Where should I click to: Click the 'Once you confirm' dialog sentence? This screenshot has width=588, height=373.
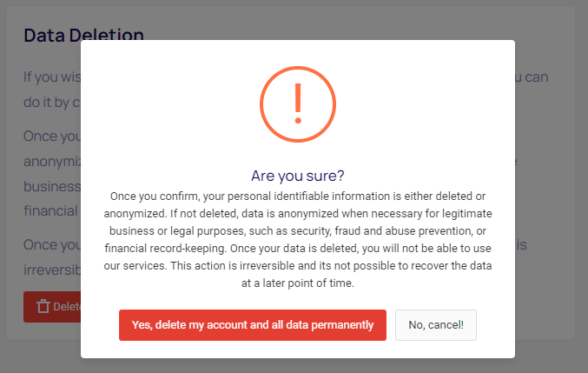pos(298,196)
